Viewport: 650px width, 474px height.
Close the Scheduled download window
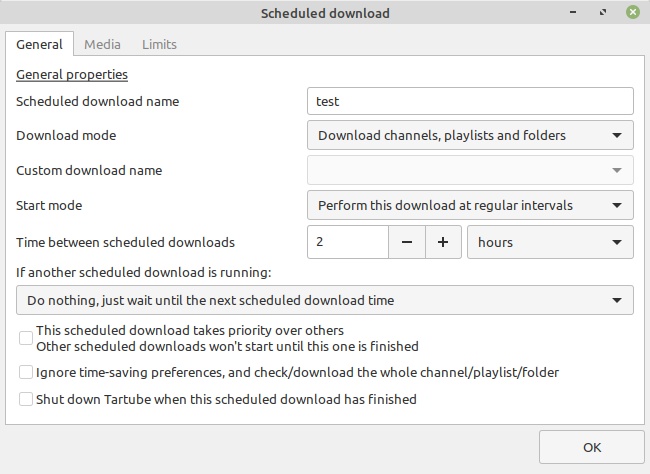click(633, 12)
